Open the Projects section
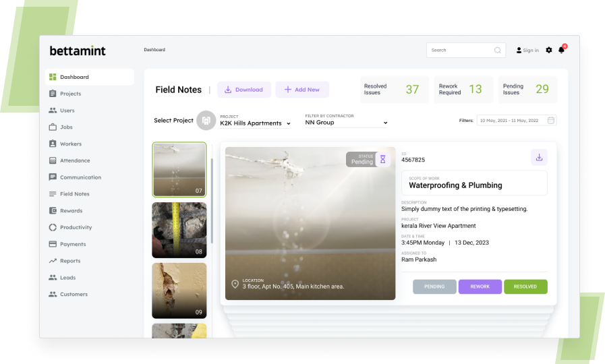The height and width of the screenshot is (364, 605). click(70, 94)
